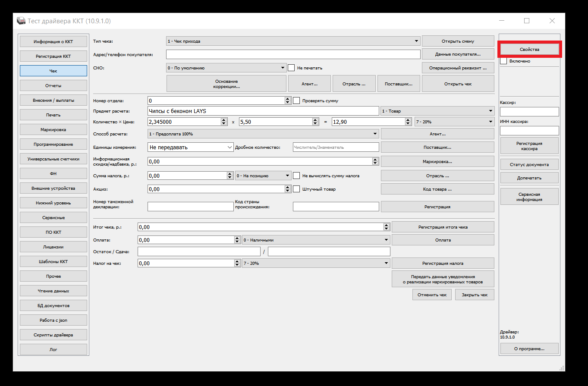The height and width of the screenshot is (386, 588).
Task: Click the "Оплата" button
Action: pyautogui.click(x=443, y=240)
